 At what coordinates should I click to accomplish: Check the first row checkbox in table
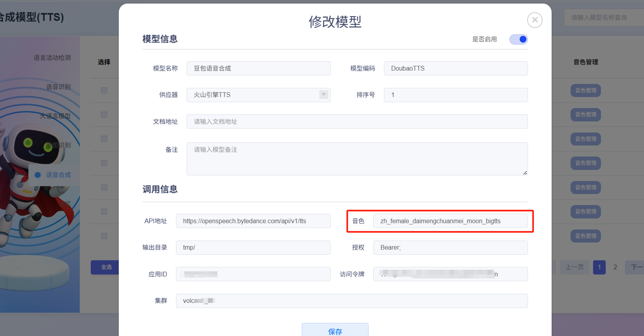pyautogui.click(x=104, y=90)
